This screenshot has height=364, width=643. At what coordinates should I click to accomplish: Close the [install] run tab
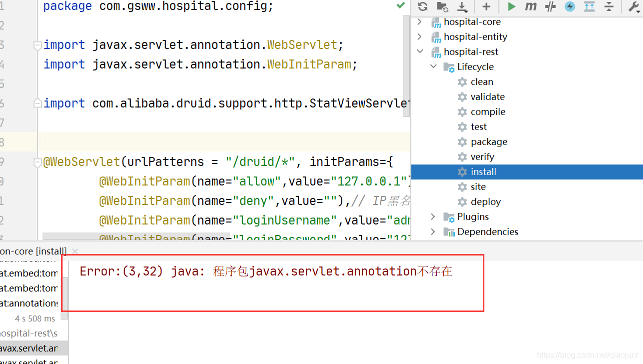point(75,251)
